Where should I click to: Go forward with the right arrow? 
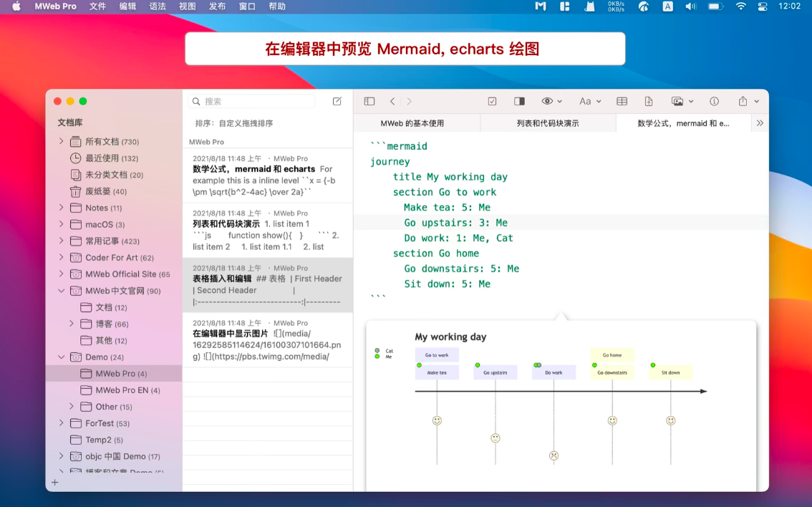click(409, 102)
